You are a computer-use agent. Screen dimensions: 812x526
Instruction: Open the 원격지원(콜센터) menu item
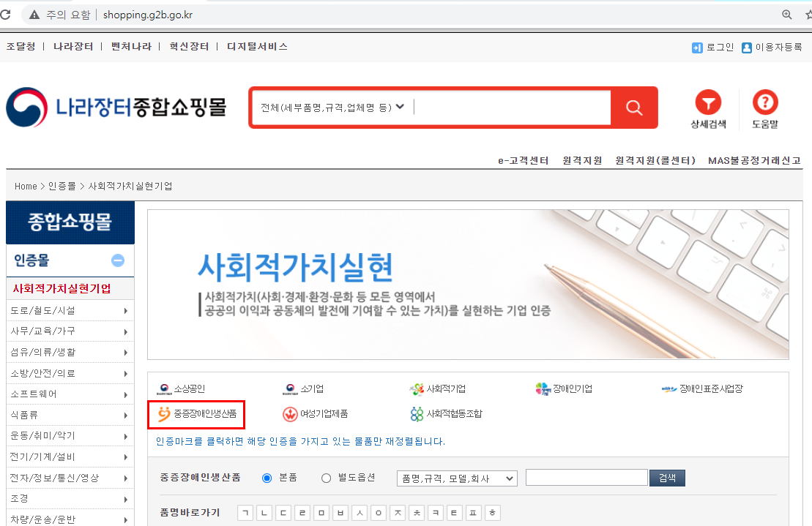tap(655, 160)
